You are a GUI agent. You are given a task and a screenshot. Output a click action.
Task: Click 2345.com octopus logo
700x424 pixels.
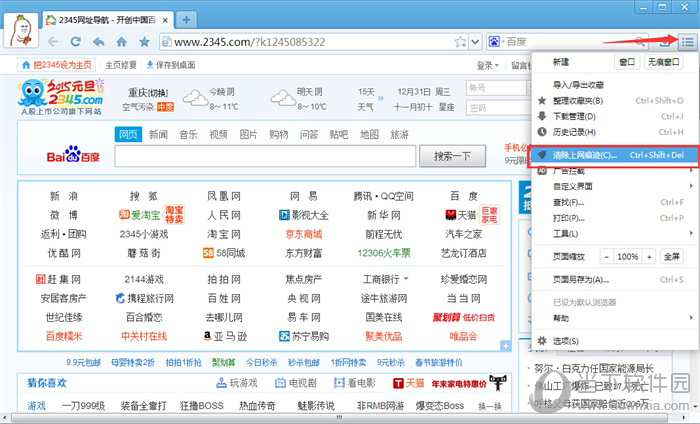pyautogui.click(x=61, y=96)
